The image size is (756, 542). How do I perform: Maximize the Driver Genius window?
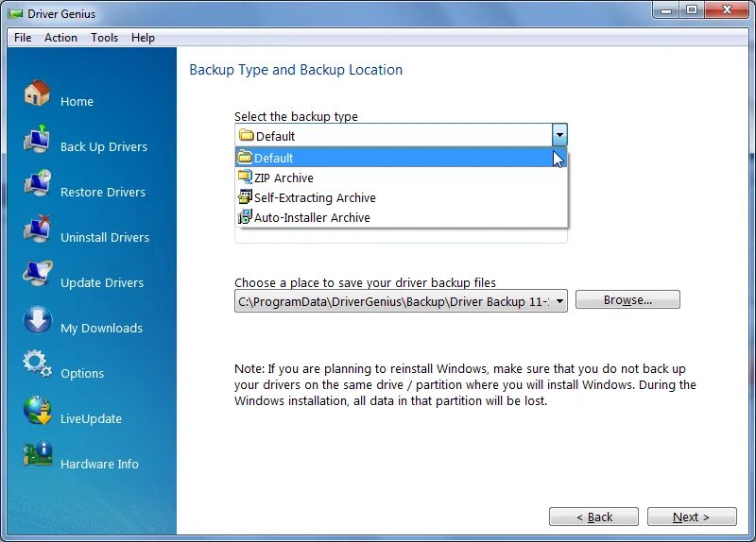point(692,9)
